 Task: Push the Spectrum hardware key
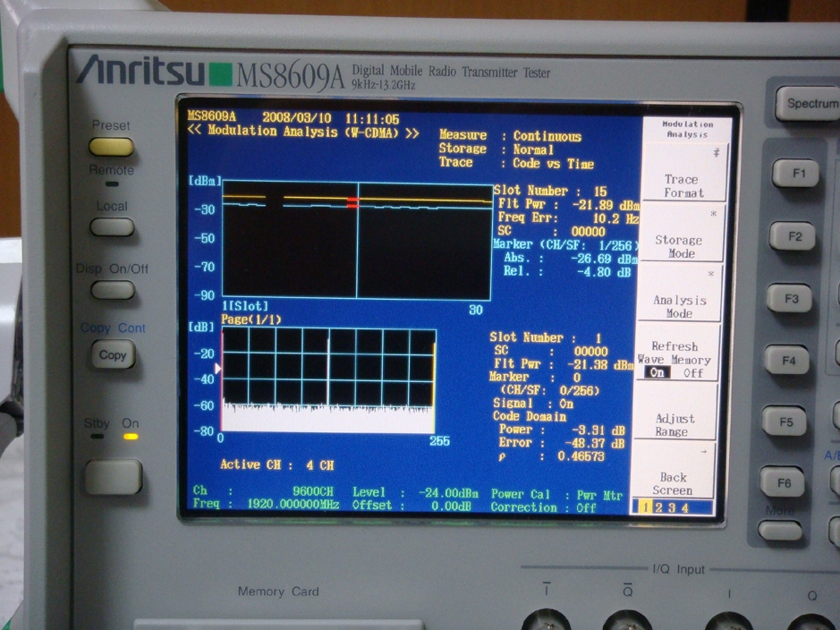click(x=809, y=104)
